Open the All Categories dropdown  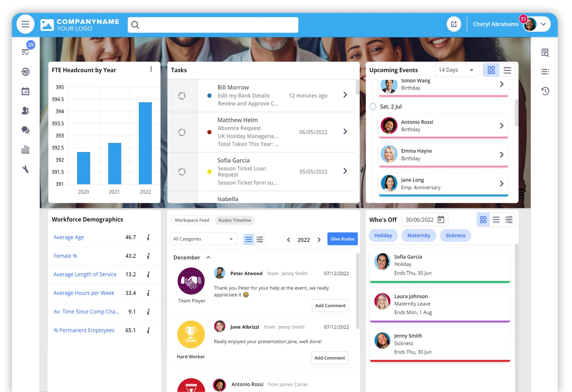click(x=203, y=238)
